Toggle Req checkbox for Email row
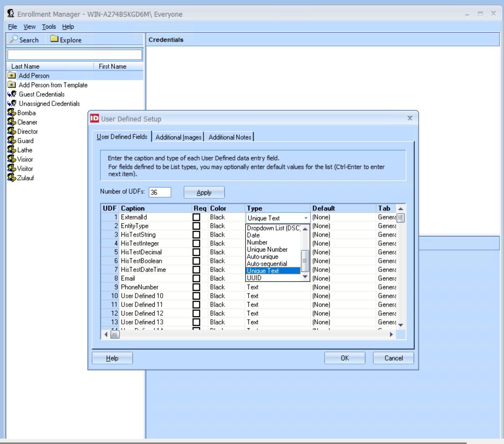Screen dimensions: 504x444 (x=197, y=278)
